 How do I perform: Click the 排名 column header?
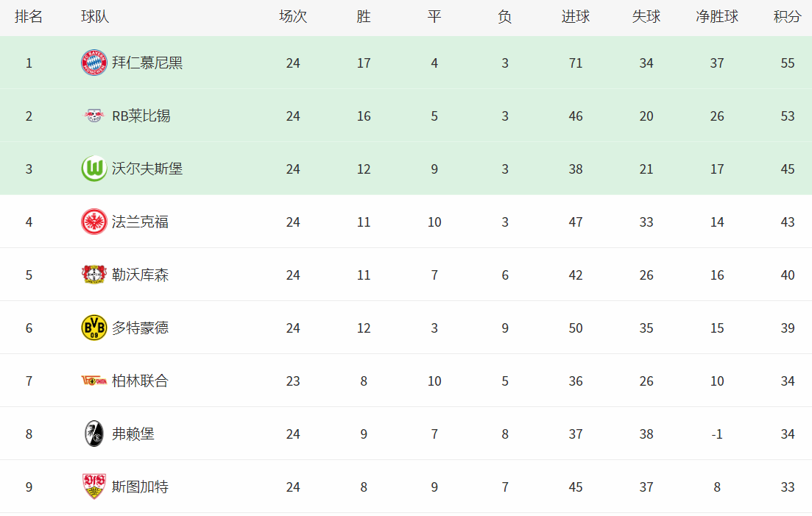[x=29, y=16]
